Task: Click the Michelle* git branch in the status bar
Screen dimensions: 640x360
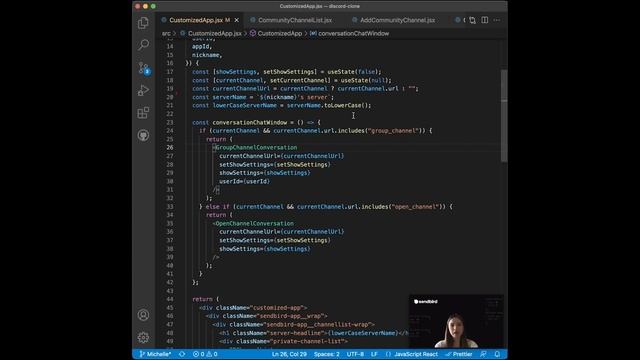Action: click(155, 354)
